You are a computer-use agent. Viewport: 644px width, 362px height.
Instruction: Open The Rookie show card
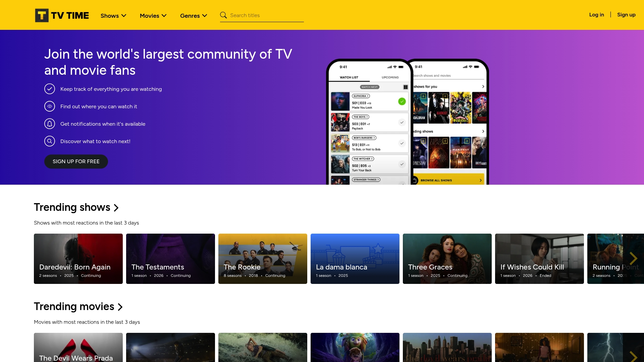(x=263, y=259)
